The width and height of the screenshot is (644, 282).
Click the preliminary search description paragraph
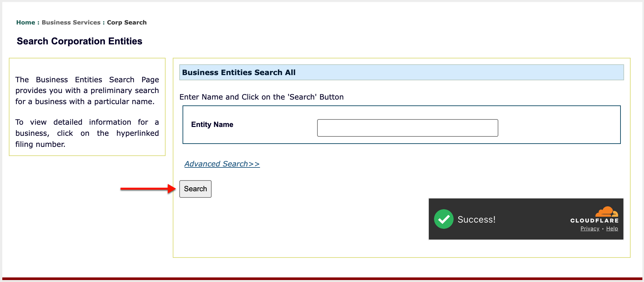(87, 90)
